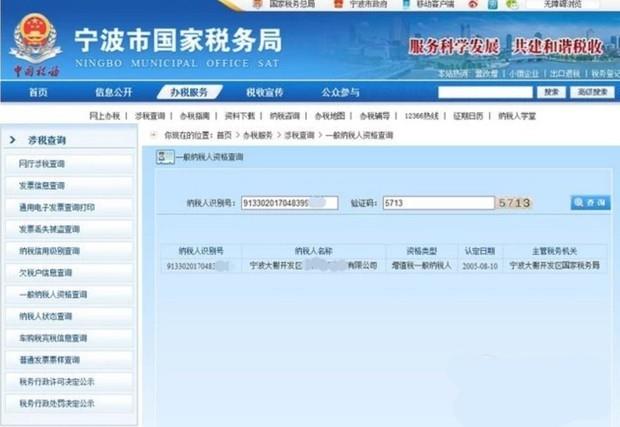
Task: Click the 小微企业 hot link
Action: 524,74
